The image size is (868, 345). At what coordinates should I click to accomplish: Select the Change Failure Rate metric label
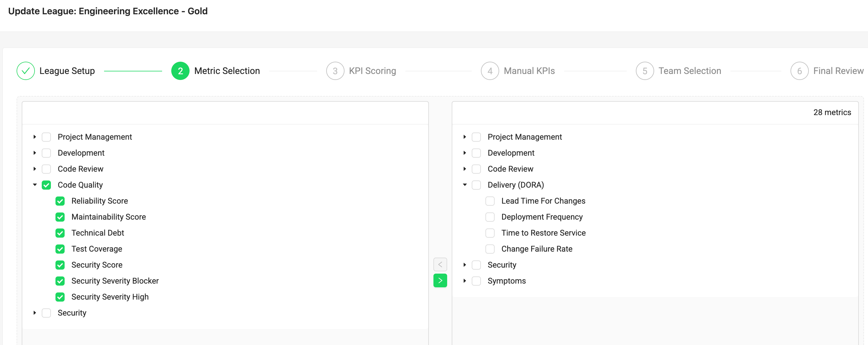click(x=536, y=249)
